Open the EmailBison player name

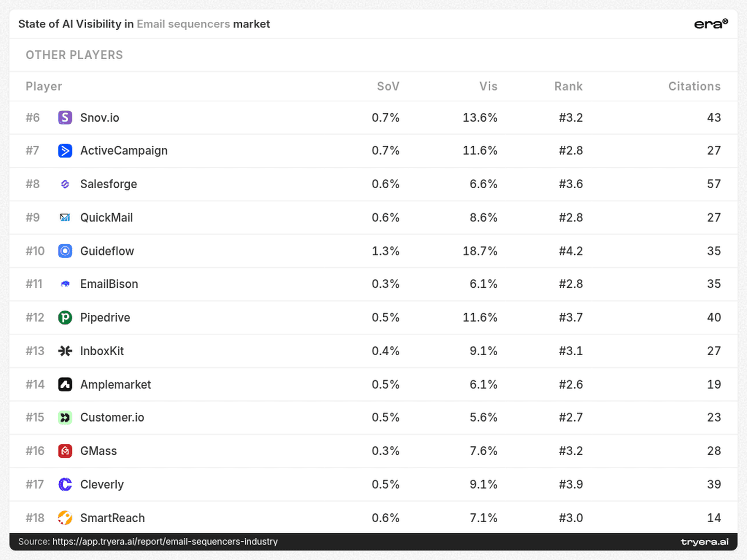(x=109, y=284)
